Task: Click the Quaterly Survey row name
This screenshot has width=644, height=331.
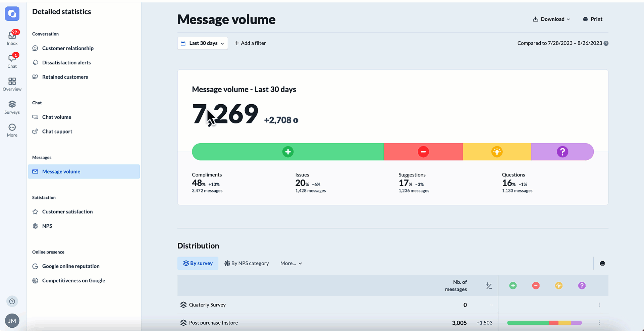Action: (x=207, y=305)
